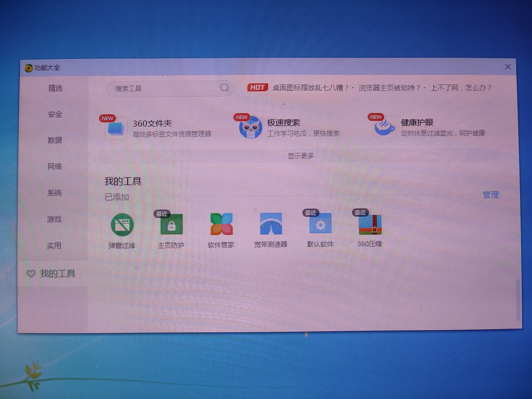532x399 pixels.
Task: Focus the 搜索工具 search field
Action: 170,88
